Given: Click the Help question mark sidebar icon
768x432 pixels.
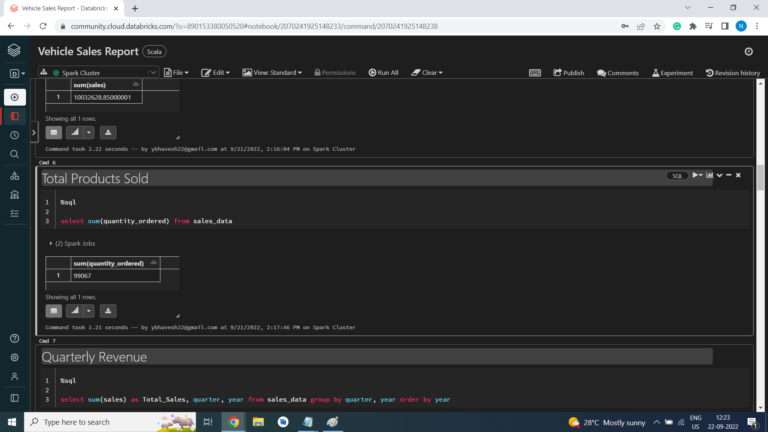Looking at the screenshot, I should (14, 338).
